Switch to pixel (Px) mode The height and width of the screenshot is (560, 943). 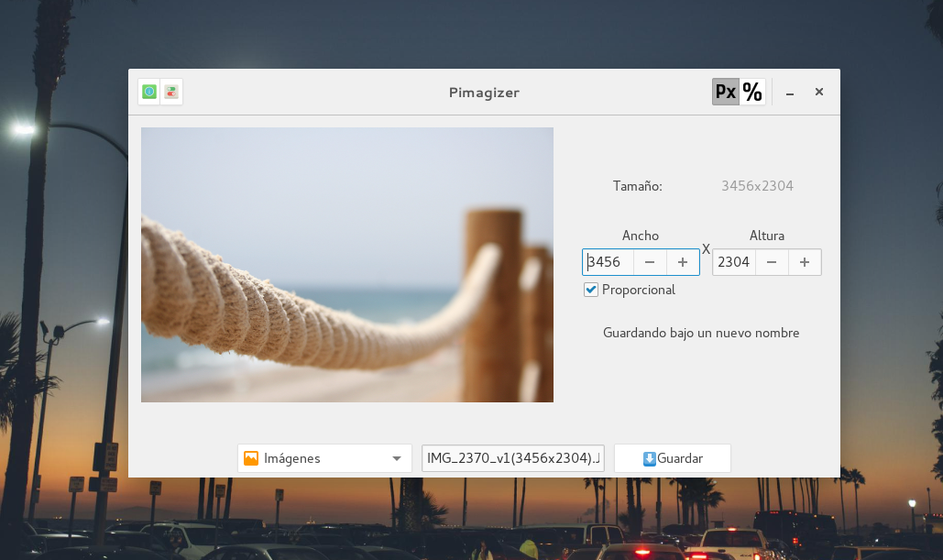coord(726,92)
